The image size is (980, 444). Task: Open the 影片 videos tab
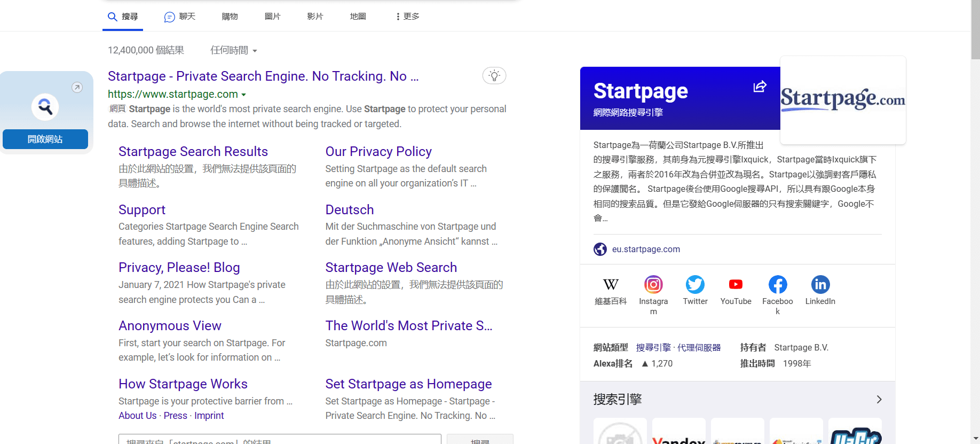(x=315, y=17)
